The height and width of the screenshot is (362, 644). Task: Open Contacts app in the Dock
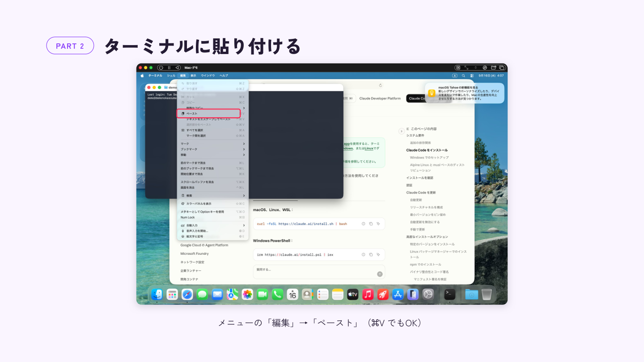click(x=307, y=294)
